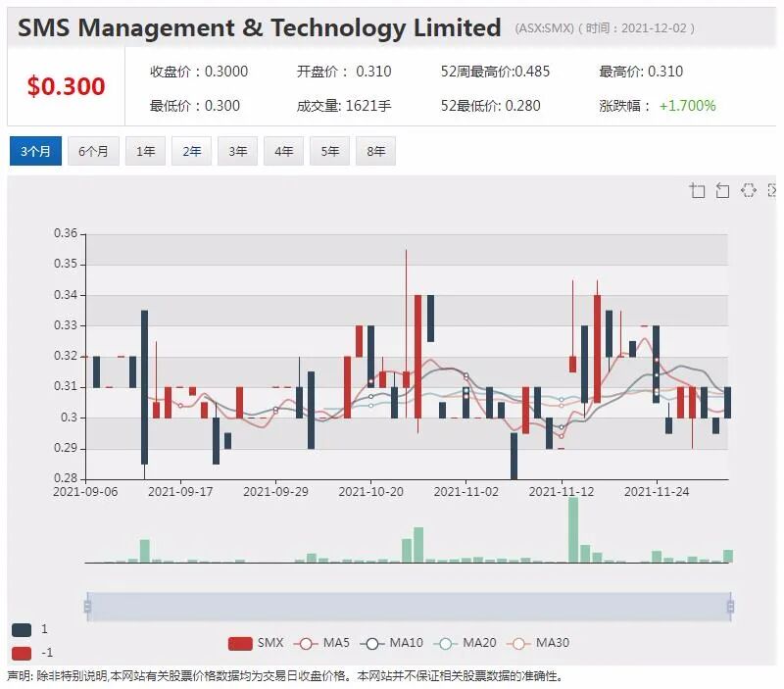Toggle the MA5 line in legend
784x689 pixels.
[x=321, y=643]
